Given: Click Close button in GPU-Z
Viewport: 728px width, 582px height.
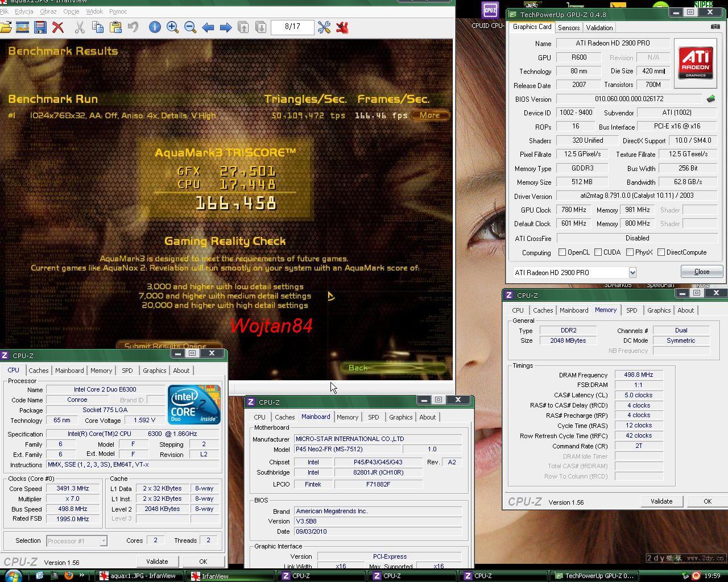Looking at the screenshot, I should pos(702,272).
